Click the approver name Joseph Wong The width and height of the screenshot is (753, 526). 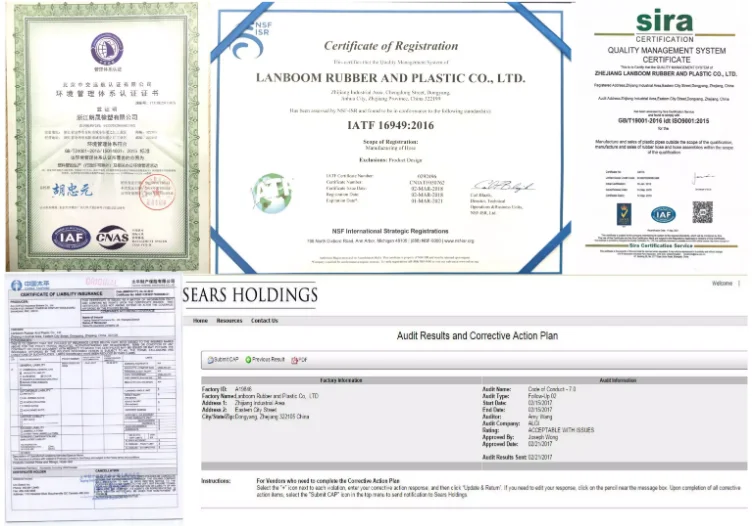pos(543,438)
